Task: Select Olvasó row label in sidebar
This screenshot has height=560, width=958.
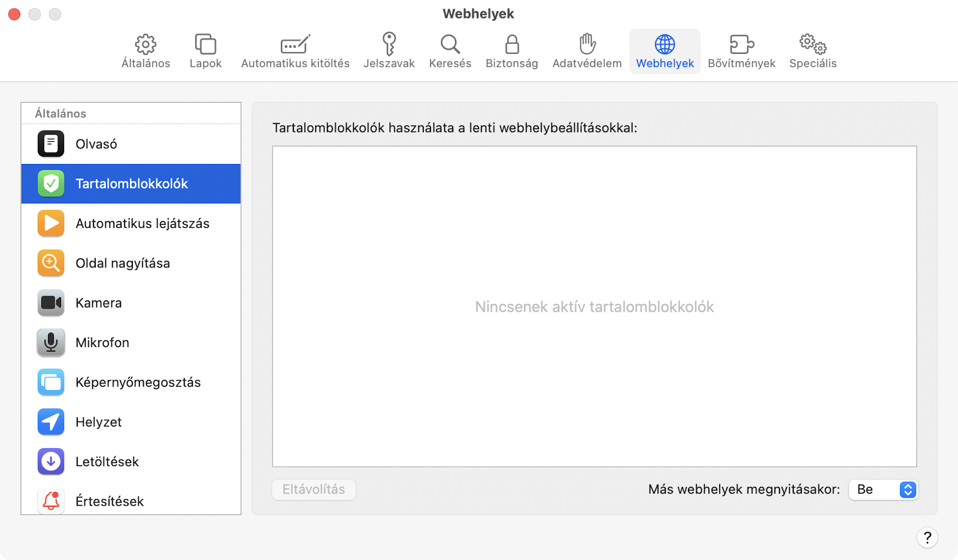Action: (x=96, y=144)
